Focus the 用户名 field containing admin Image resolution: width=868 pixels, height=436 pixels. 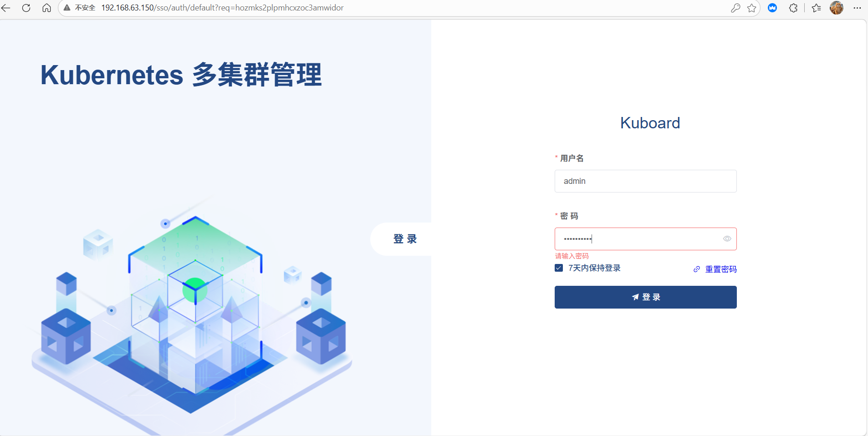645,181
